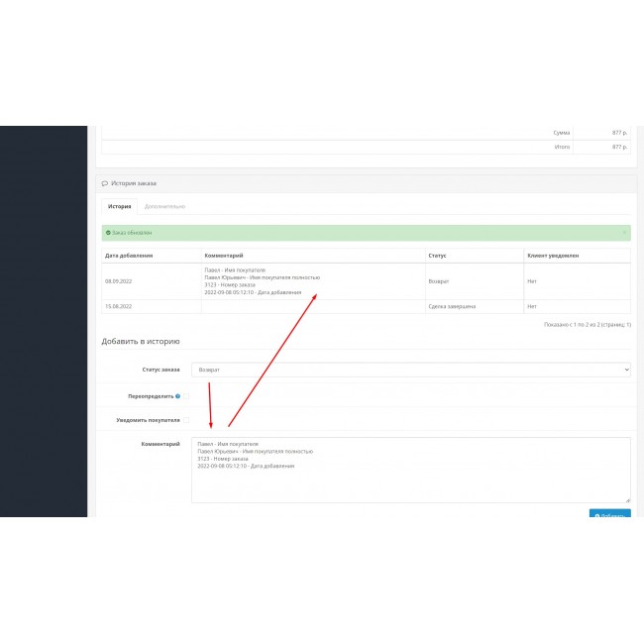Click the Сделка завершена status cell
This screenshot has height=644, width=644.
pyautogui.click(x=452, y=306)
